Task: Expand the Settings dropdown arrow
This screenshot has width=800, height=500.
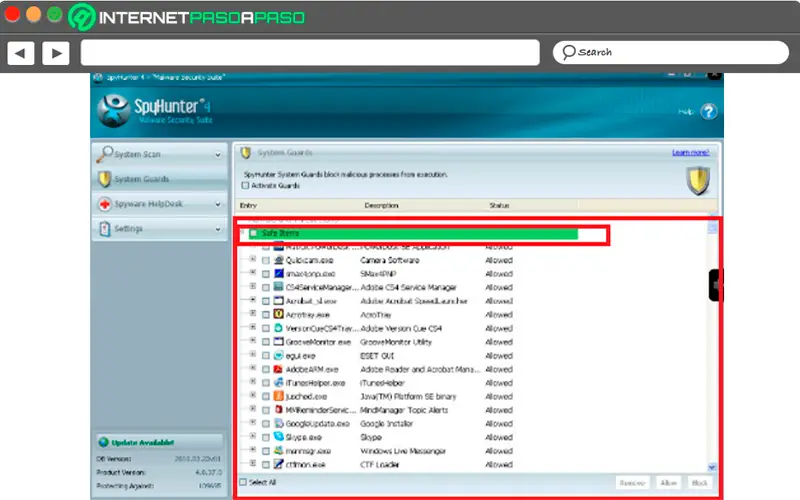Action: (x=218, y=229)
